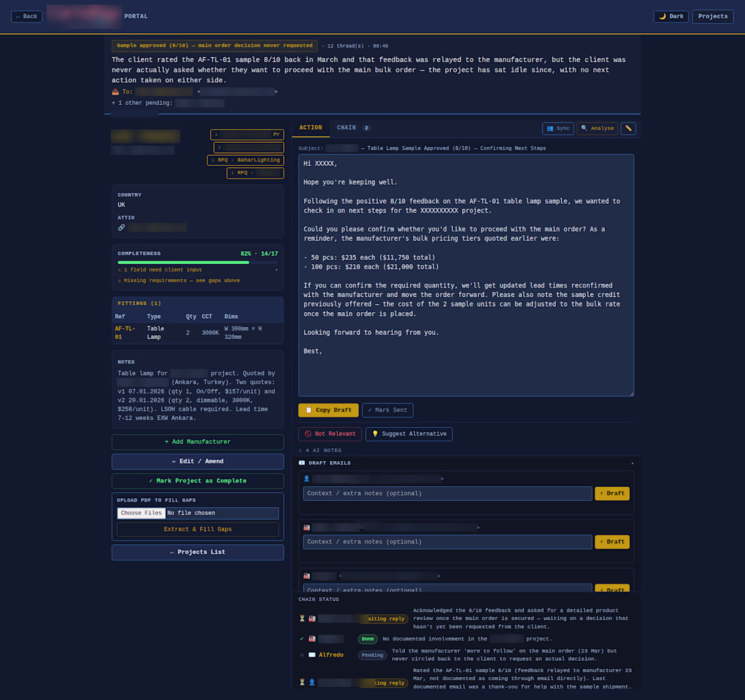Switch to the ACTION tab
The width and height of the screenshot is (745, 700).
tap(310, 128)
